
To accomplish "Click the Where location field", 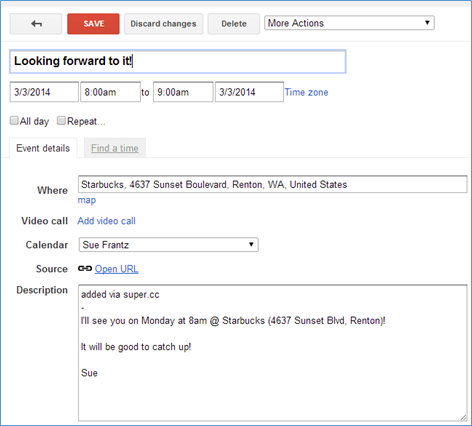I will tap(272, 184).
